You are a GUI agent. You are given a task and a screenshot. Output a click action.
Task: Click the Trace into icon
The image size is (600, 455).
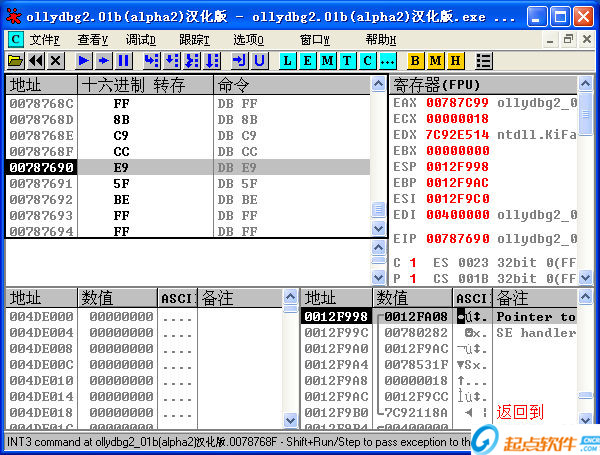point(192,60)
